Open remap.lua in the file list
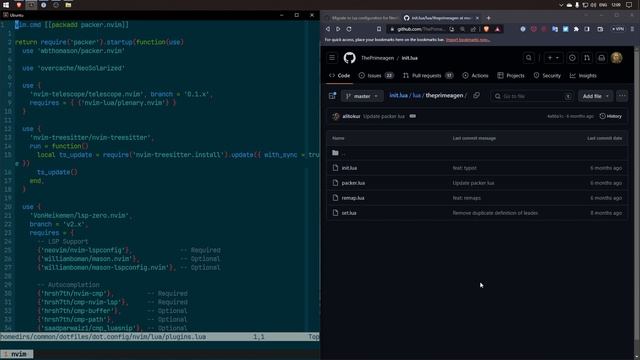The image size is (640, 360). [x=353, y=198]
